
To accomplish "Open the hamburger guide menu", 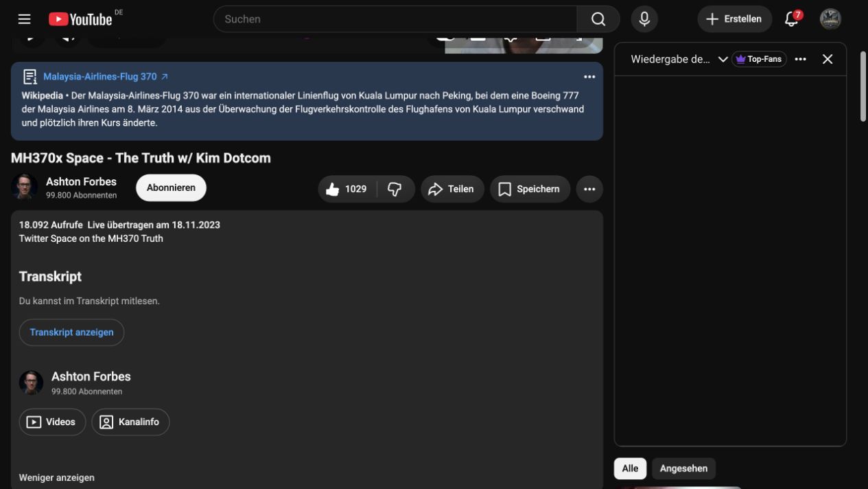I will pyautogui.click(x=25, y=19).
